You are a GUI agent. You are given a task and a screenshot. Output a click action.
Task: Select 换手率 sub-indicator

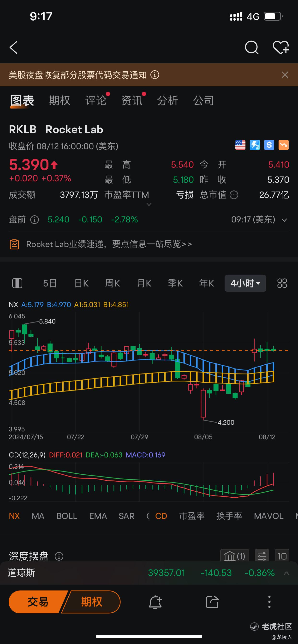(229, 516)
